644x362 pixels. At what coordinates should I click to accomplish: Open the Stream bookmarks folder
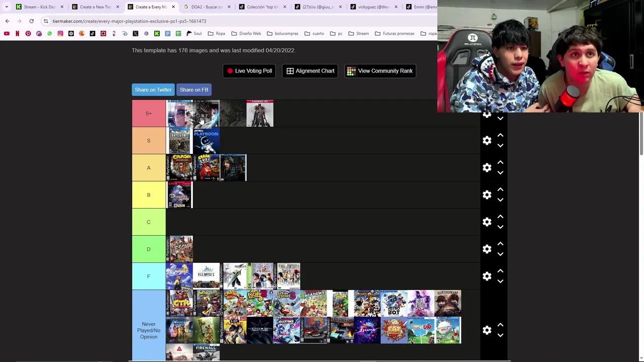[x=358, y=34]
